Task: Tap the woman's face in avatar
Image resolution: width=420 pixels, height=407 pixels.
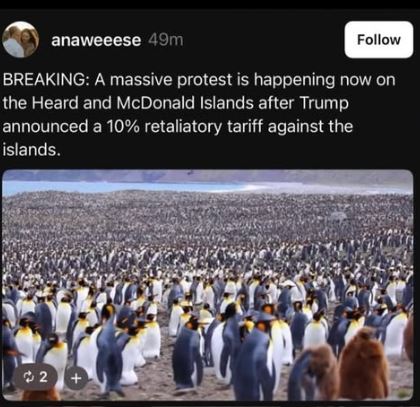Action: pos(29,39)
